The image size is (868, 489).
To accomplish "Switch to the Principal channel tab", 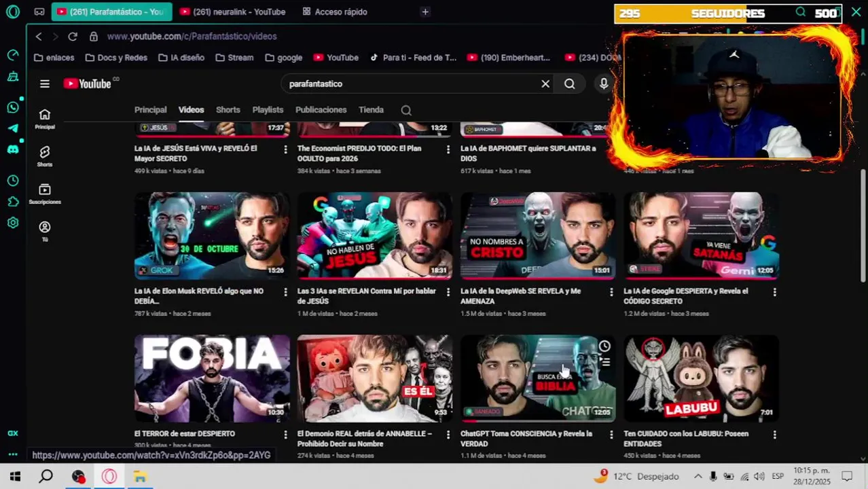I will point(150,110).
